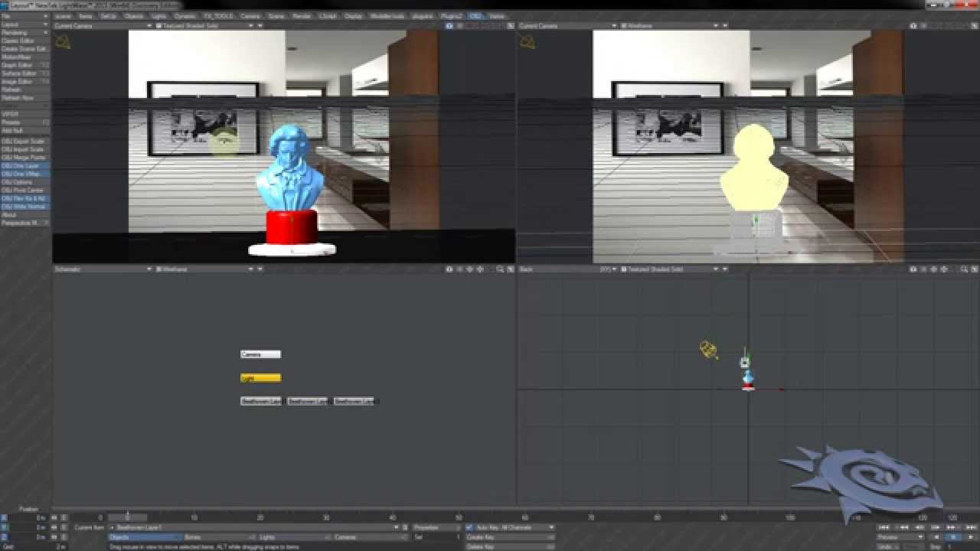Screen dimensions: 980x551
Task: Switch to the OBJ tab
Action: (475, 16)
